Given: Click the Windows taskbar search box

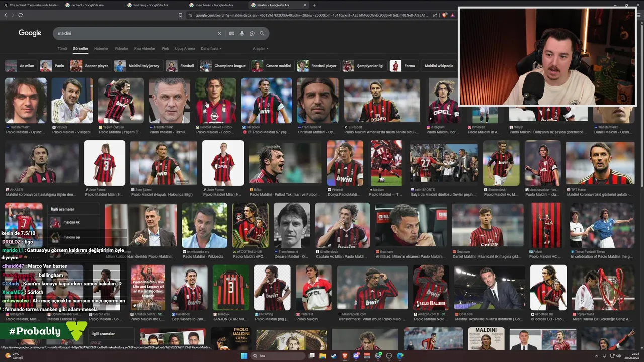Looking at the screenshot, I should 278,356.
